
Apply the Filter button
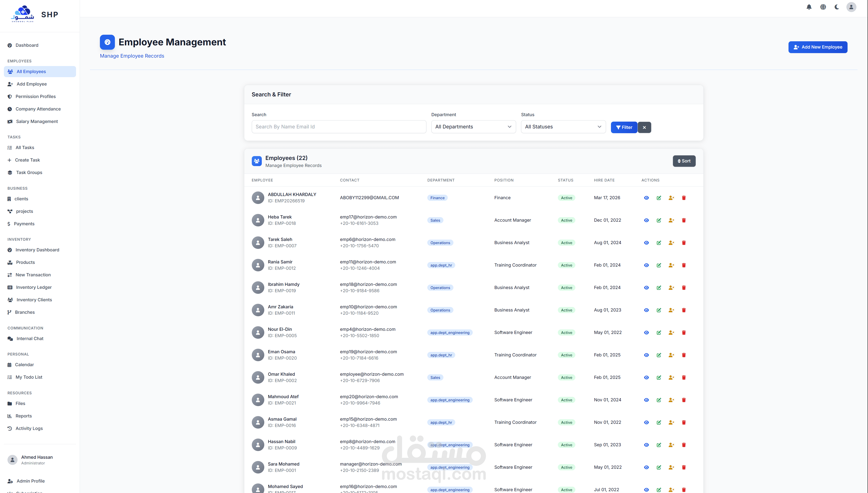[624, 127]
